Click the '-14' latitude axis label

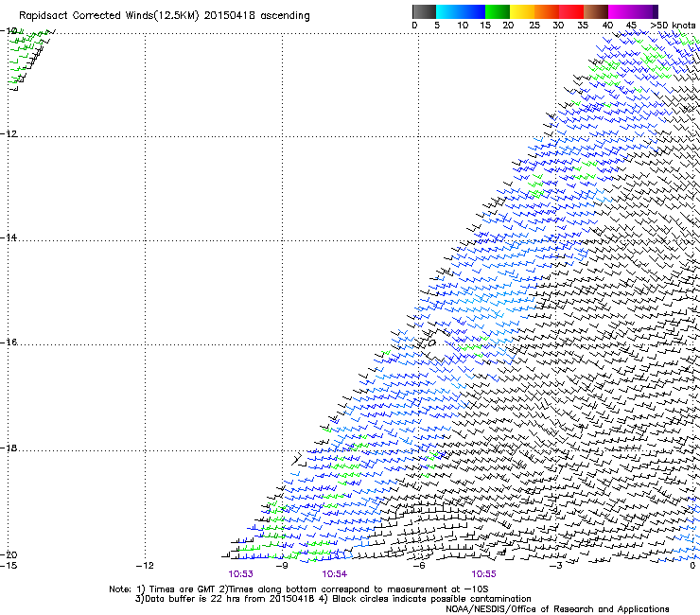[9, 237]
